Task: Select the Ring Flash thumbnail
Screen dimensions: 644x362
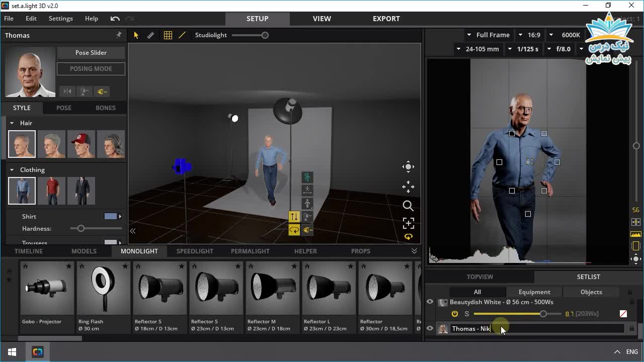Action: pos(104,289)
